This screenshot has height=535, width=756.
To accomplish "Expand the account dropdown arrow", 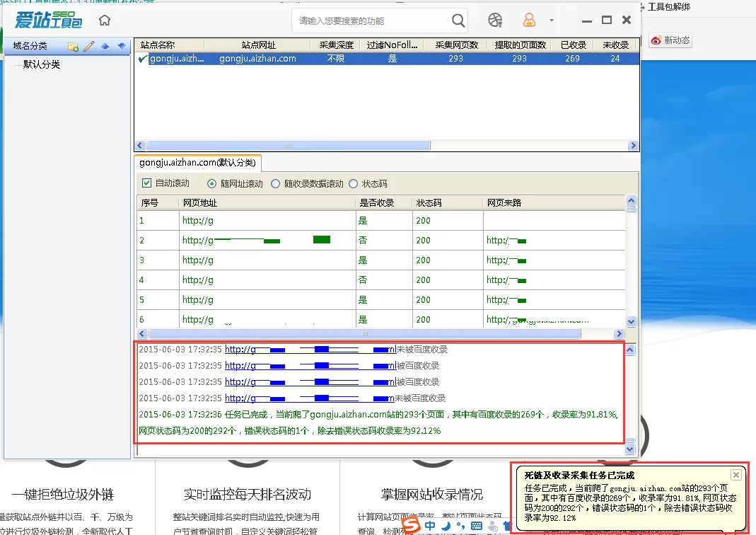I will click(x=552, y=21).
